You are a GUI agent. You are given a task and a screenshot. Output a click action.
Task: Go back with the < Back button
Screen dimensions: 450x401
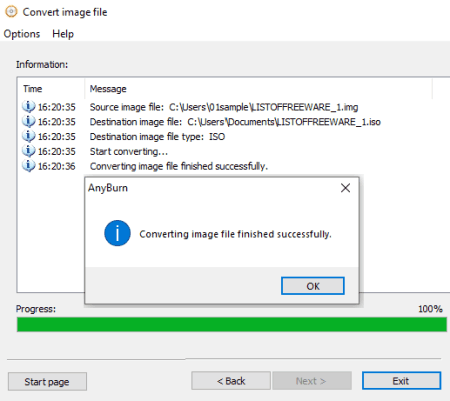click(231, 381)
